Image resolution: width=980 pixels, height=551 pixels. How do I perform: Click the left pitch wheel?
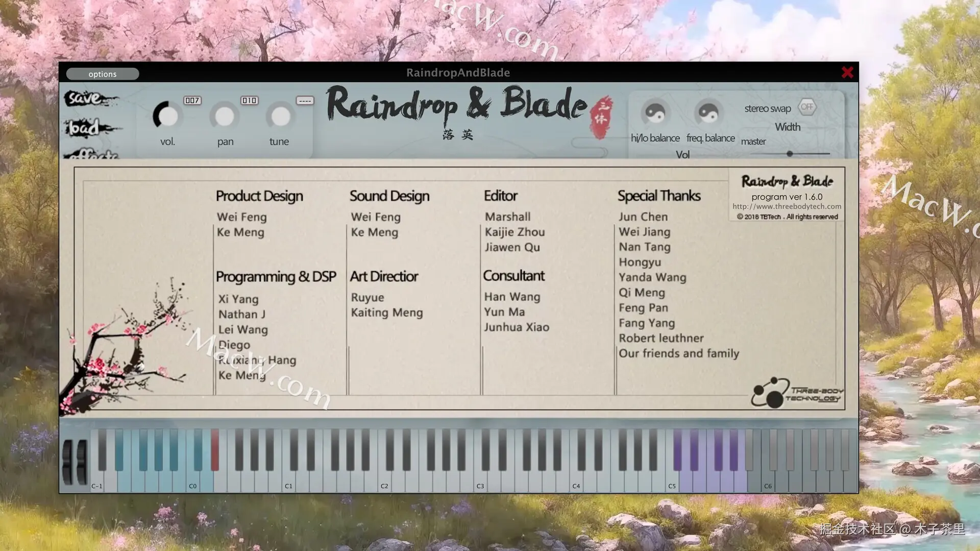pos(67,461)
